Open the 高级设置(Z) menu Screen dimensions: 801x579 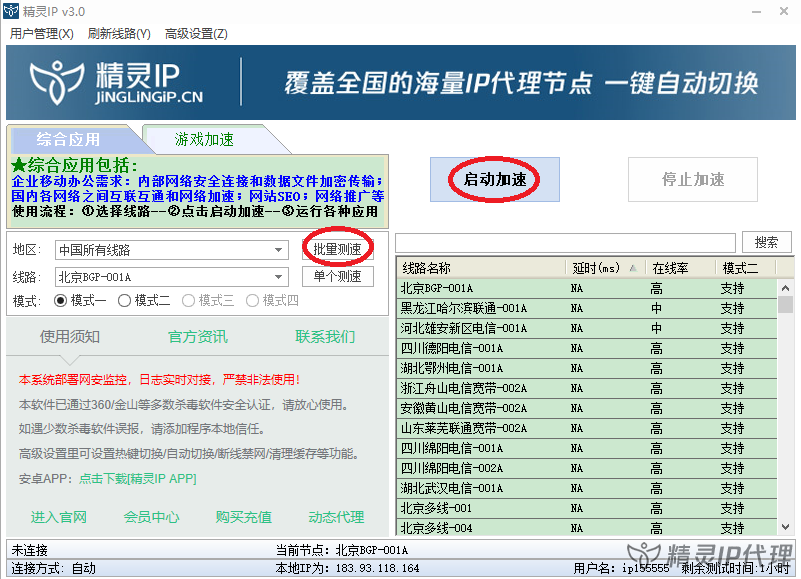[x=196, y=33]
